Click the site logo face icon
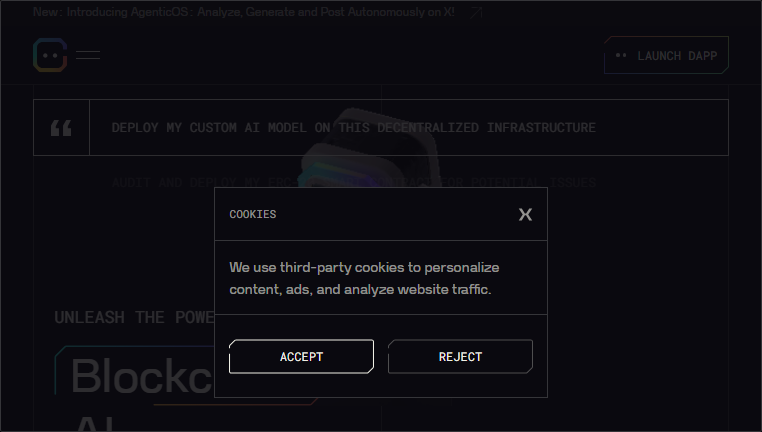The width and height of the screenshot is (762, 432). [x=50, y=55]
